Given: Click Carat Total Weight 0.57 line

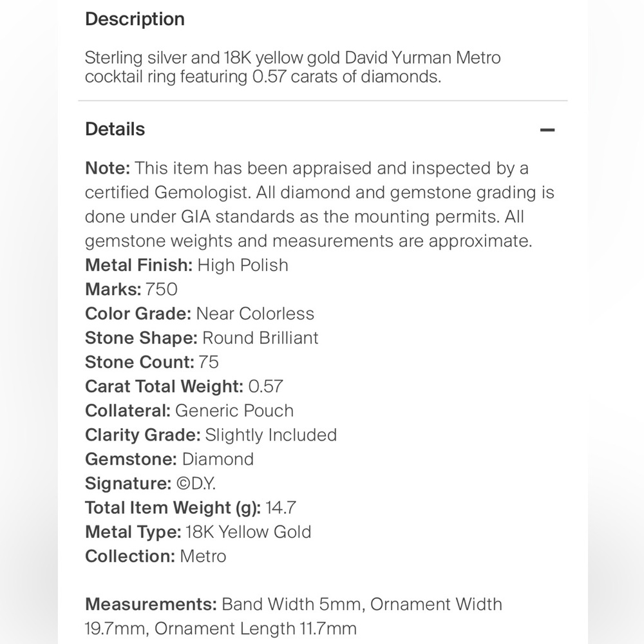Looking at the screenshot, I should coord(184,386).
